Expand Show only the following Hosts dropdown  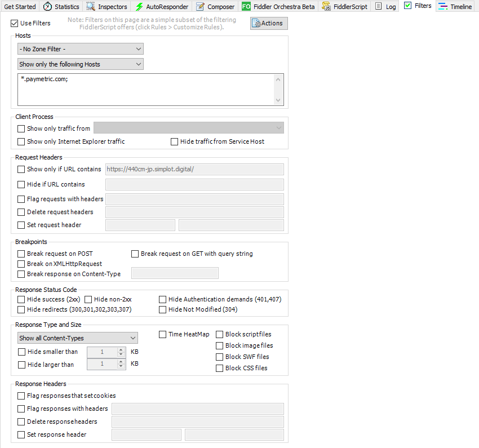(x=81, y=64)
